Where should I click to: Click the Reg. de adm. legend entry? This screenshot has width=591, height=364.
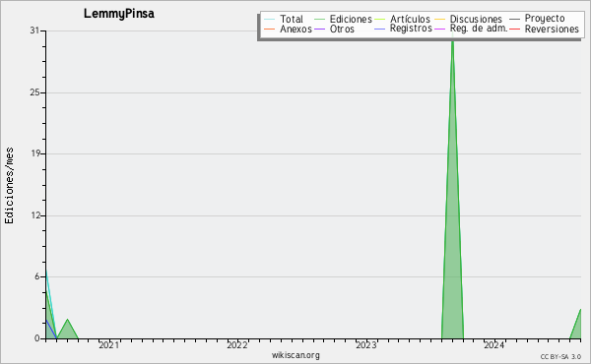point(471,29)
